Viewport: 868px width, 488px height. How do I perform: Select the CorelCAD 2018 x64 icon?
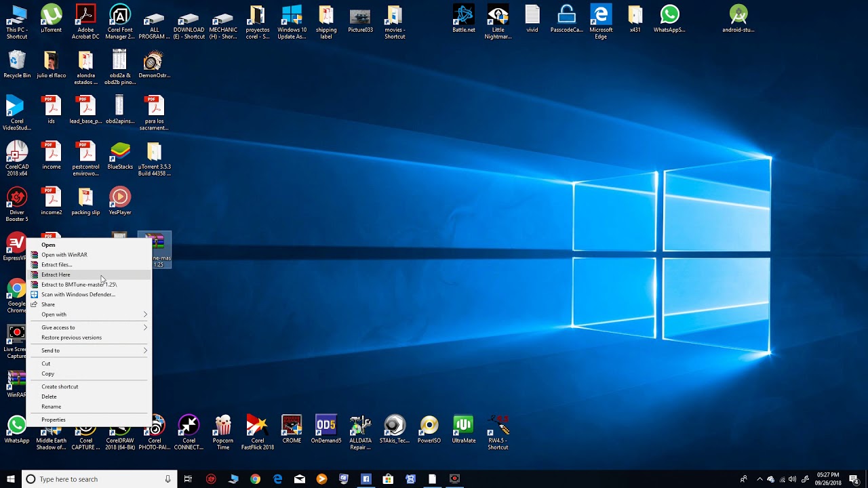[x=17, y=159]
